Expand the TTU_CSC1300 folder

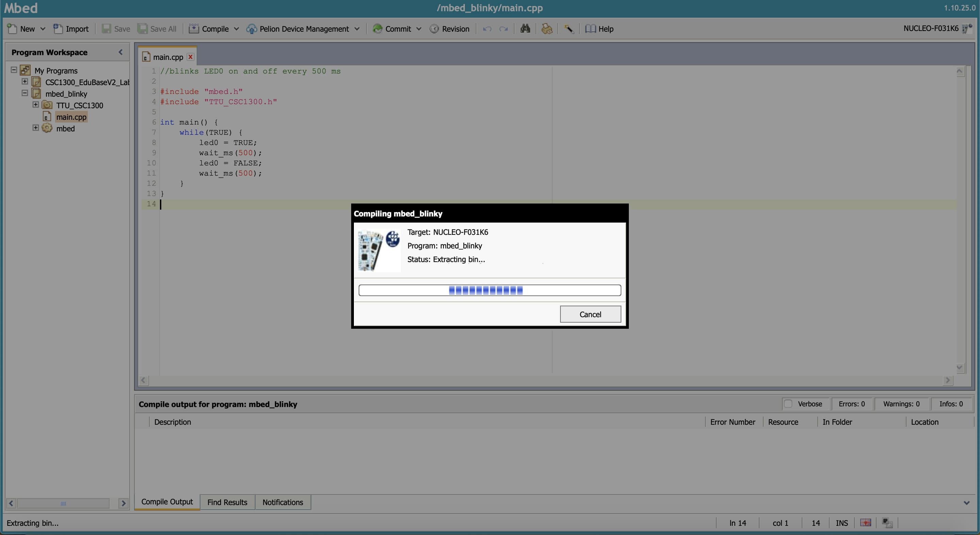click(35, 104)
